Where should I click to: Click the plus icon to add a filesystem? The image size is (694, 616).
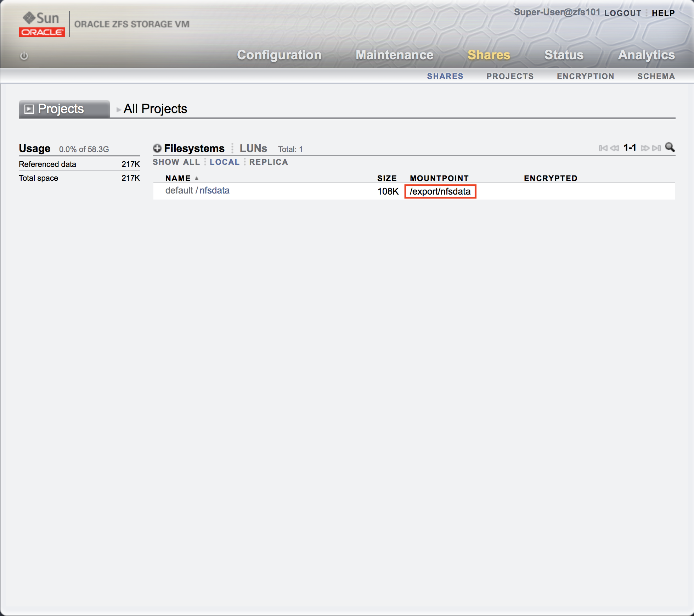(x=157, y=148)
